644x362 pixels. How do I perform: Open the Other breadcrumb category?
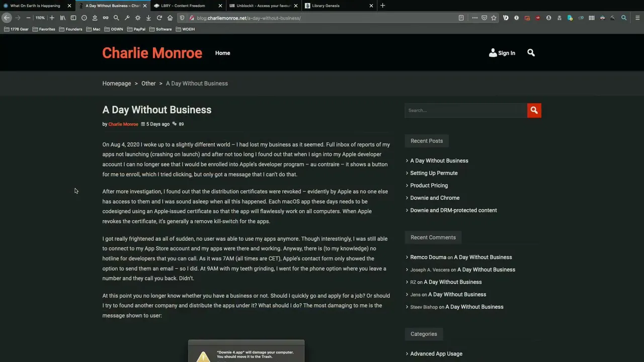click(x=148, y=83)
